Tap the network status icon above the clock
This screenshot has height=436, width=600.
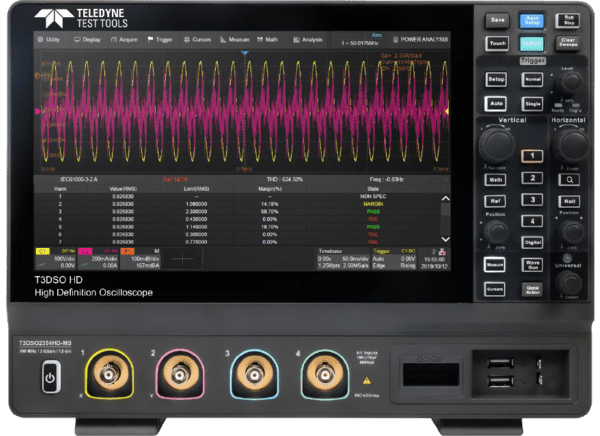[x=442, y=251]
